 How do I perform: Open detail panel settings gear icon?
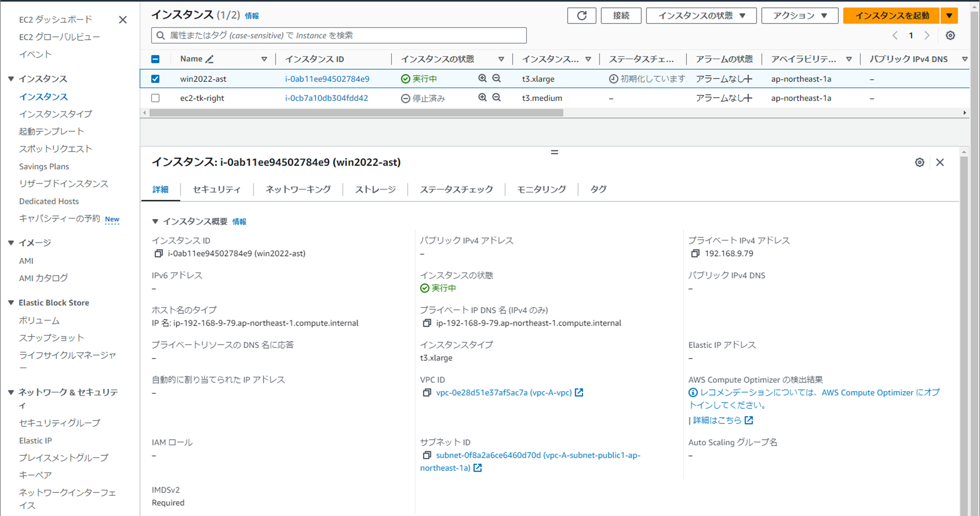[x=919, y=162]
